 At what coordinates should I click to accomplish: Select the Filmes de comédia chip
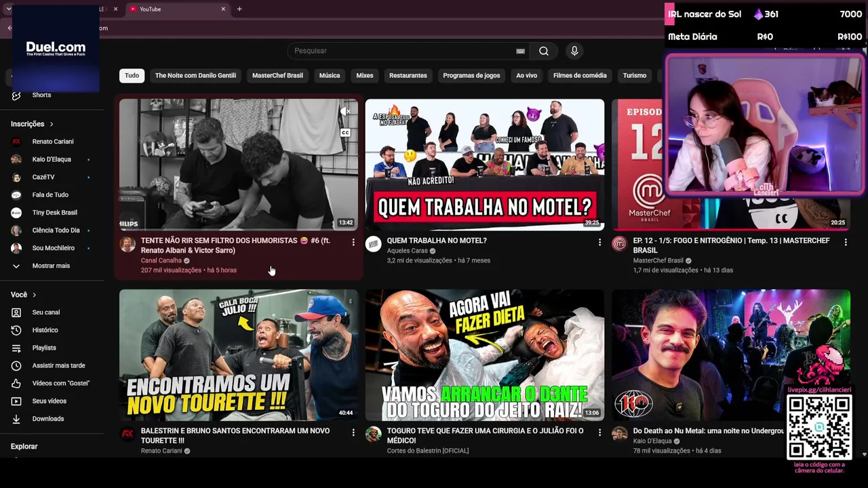tap(580, 75)
